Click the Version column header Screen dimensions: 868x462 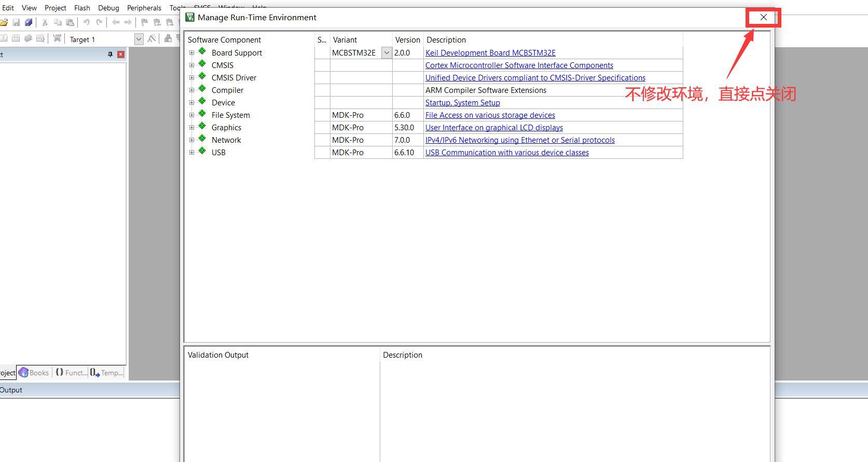(x=408, y=39)
